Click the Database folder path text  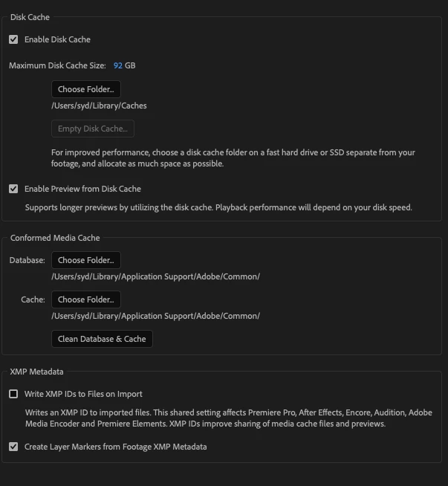click(x=155, y=276)
